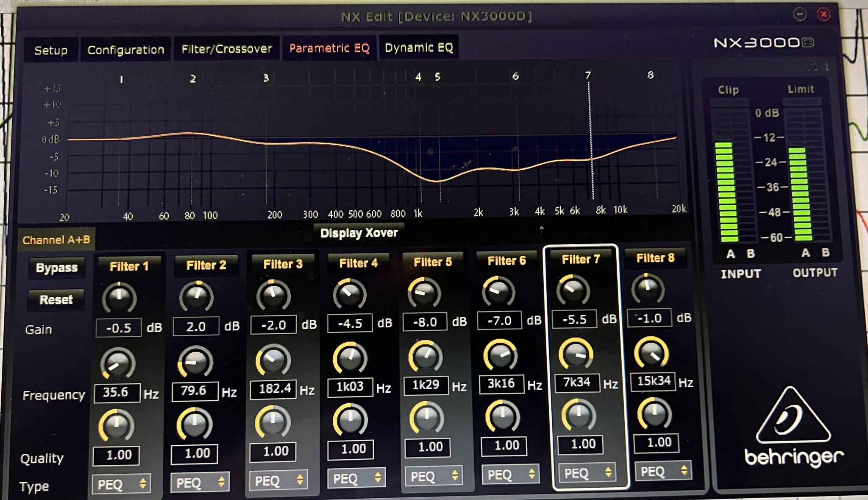This screenshot has width=868, height=500.
Task: Click Filter 7 quality knob
Action: [x=579, y=416]
